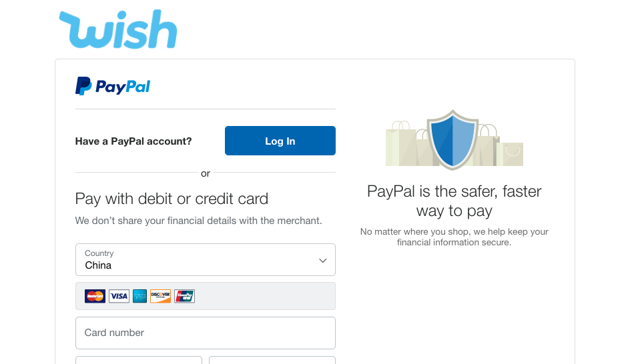626x364 pixels.
Task: Focus the Card number field
Action: click(205, 333)
